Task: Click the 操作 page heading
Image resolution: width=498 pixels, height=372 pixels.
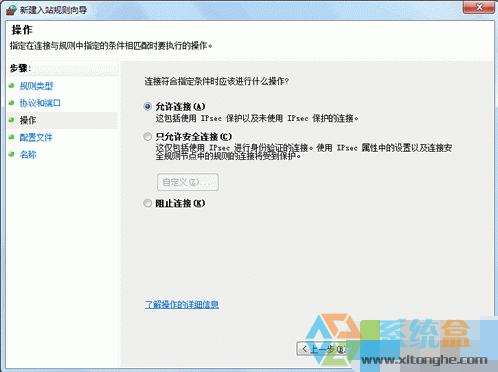Action: [x=22, y=30]
